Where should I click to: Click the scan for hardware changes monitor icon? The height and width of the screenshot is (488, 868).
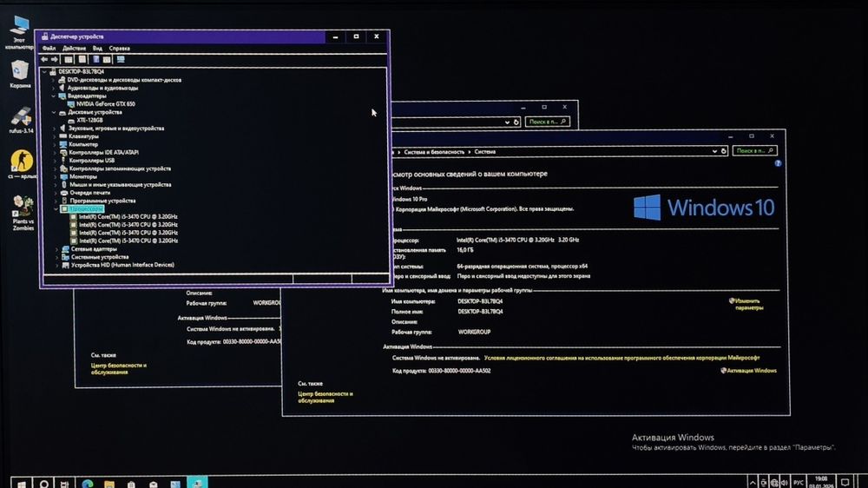121,59
